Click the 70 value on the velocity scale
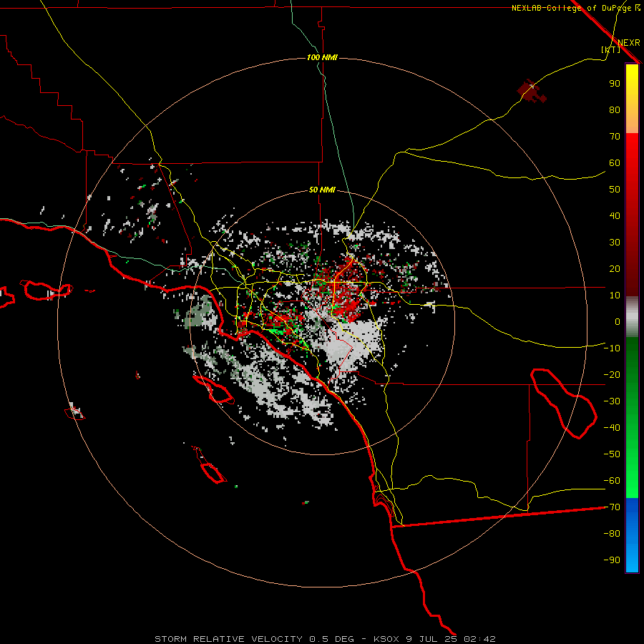 tap(615, 137)
